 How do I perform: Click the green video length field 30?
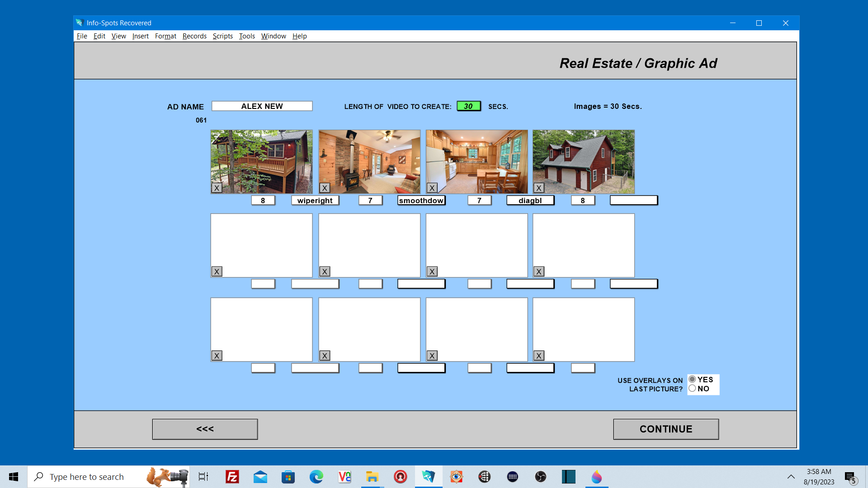tap(469, 106)
